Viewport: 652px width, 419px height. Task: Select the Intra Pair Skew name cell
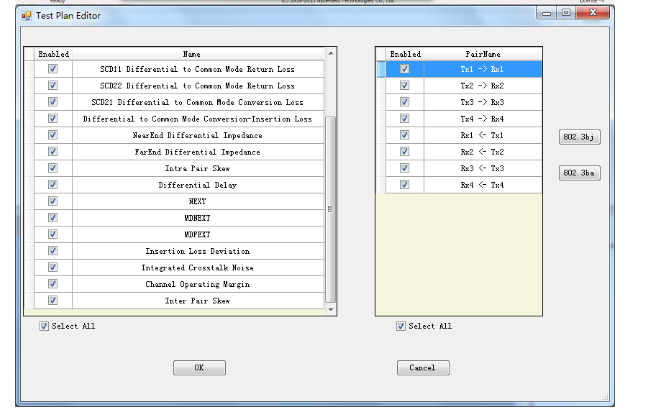198,168
